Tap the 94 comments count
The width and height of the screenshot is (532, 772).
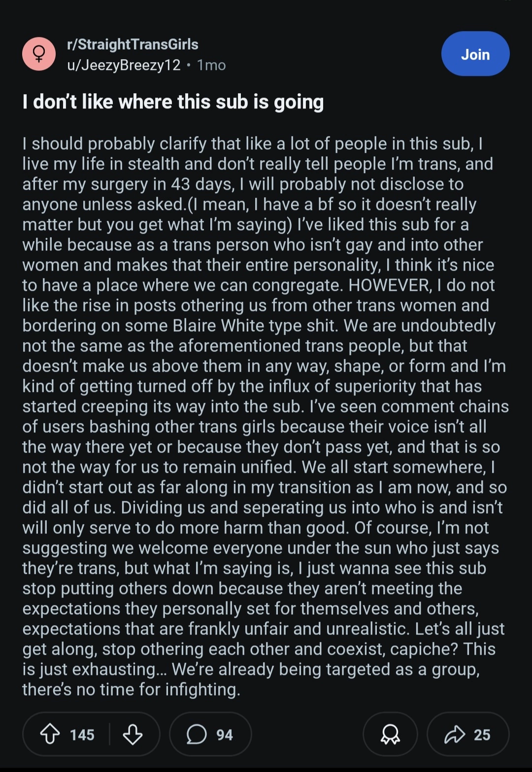tap(225, 735)
